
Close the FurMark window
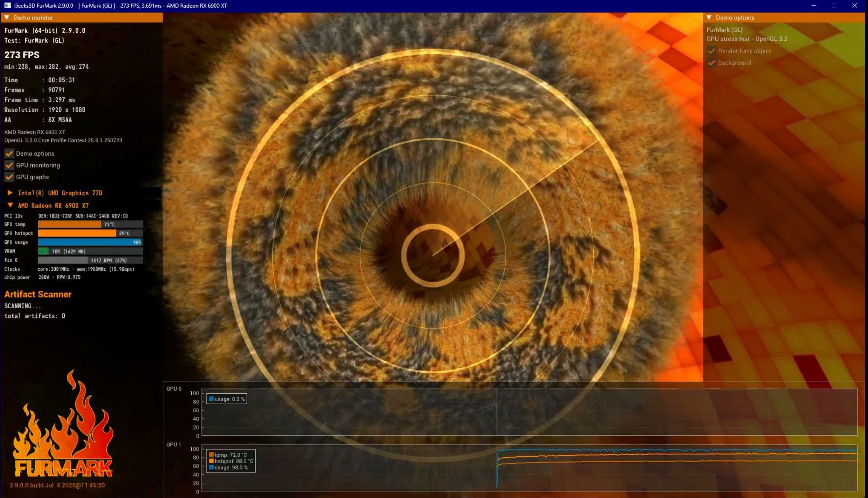855,5
